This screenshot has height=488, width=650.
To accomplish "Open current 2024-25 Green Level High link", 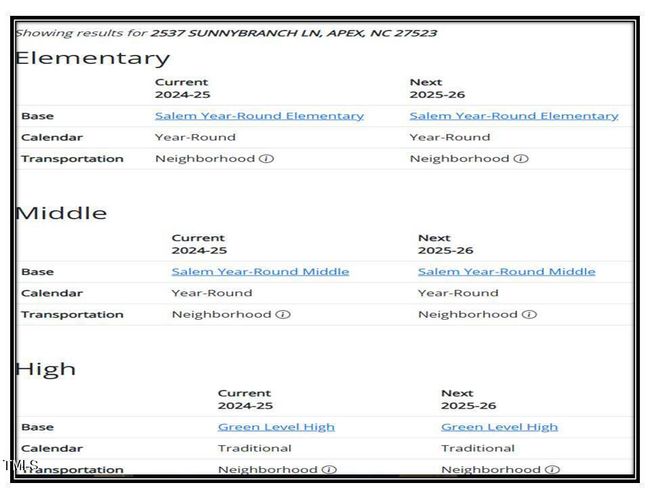I will click(276, 427).
